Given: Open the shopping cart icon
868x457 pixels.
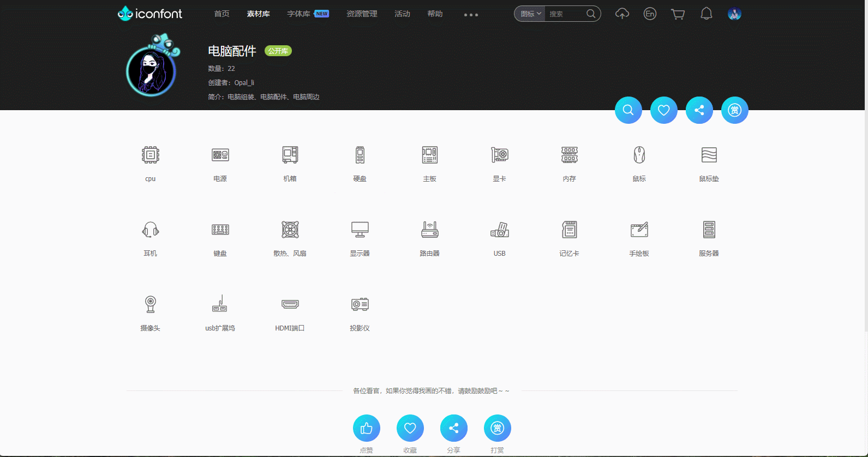Looking at the screenshot, I should [x=678, y=14].
